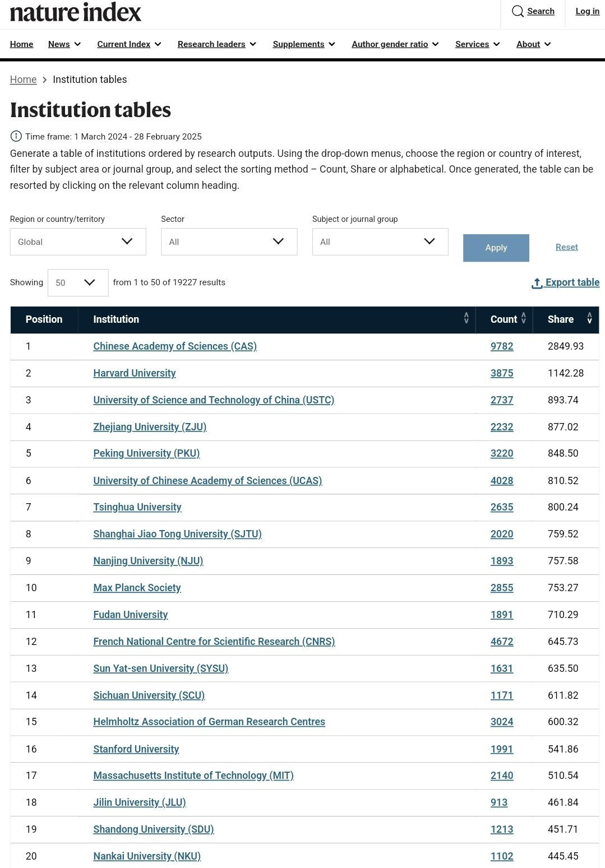This screenshot has height=868, width=605.
Task: Open the Region or country/territory dropdown
Action: [x=78, y=242]
